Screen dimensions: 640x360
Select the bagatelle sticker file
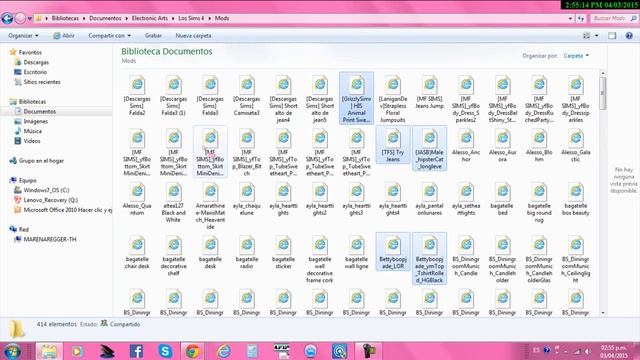point(283,252)
